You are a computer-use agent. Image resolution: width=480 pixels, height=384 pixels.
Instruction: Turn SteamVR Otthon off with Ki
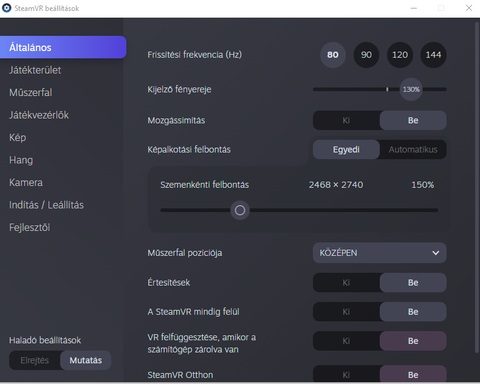click(x=346, y=374)
